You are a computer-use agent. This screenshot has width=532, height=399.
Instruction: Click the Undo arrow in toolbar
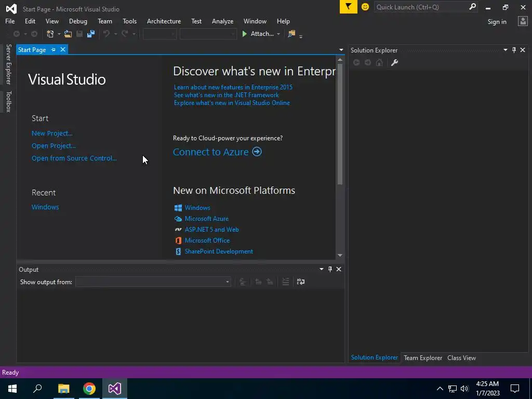[107, 34]
